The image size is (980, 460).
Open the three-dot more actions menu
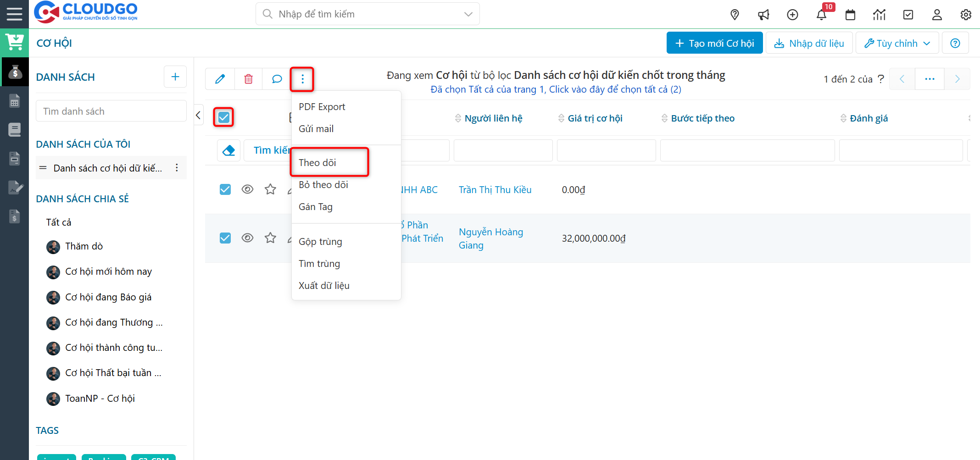[302, 79]
